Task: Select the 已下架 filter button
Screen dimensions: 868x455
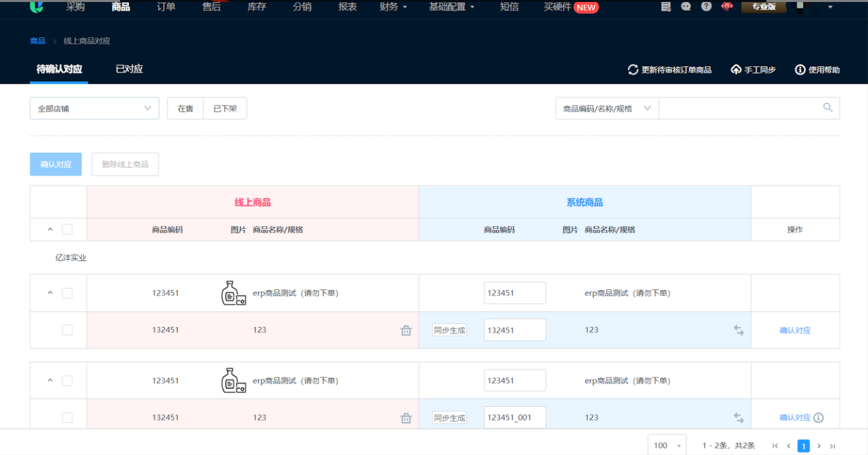Action: (x=225, y=109)
